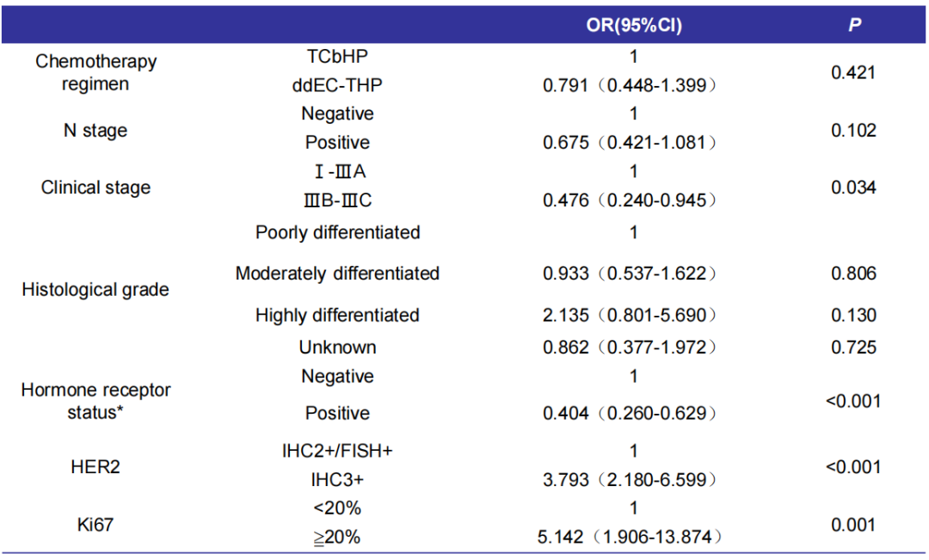Viewport: 929px width, 560px height.
Task: Select the Clinical stage row label
Action: coord(95,188)
